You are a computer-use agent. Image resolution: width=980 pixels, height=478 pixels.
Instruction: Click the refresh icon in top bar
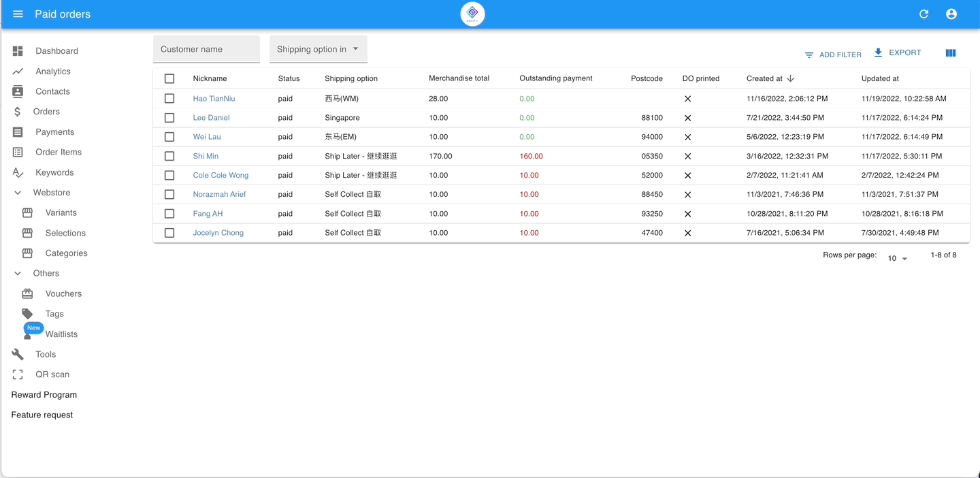924,14
